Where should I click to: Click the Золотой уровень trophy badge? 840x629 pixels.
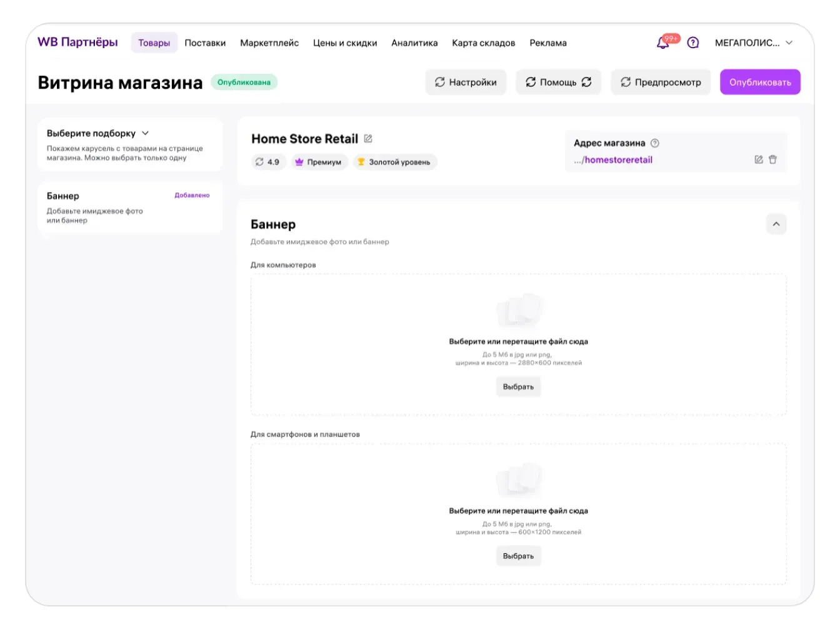[x=394, y=162]
